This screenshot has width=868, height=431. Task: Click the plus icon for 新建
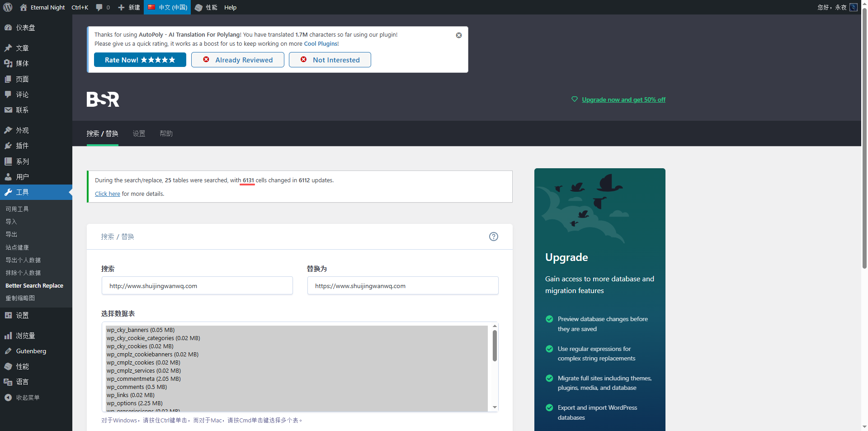click(121, 7)
